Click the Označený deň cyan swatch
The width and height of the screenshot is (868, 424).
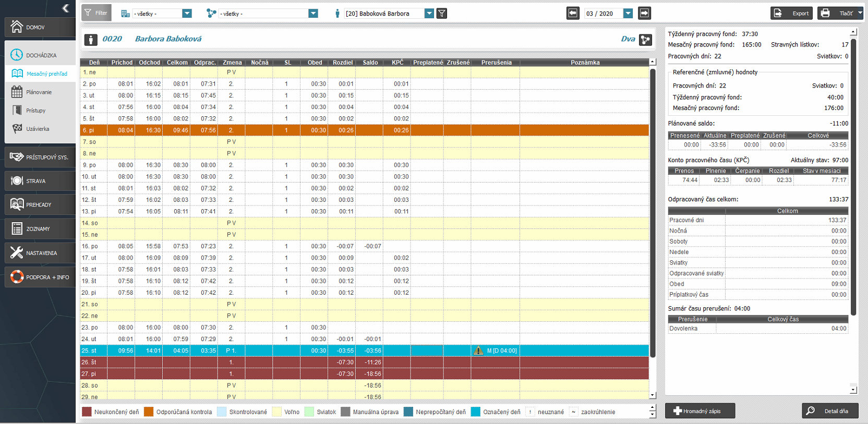coord(475,411)
